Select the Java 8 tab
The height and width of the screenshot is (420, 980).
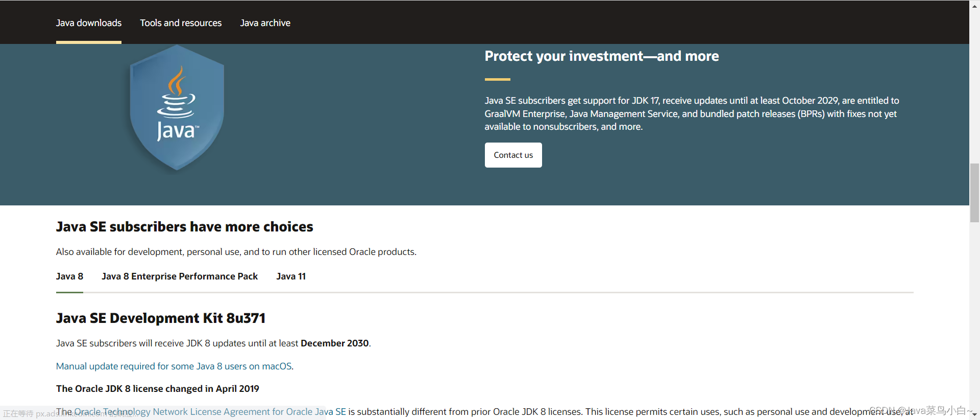pyautogui.click(x=69, y=276)
